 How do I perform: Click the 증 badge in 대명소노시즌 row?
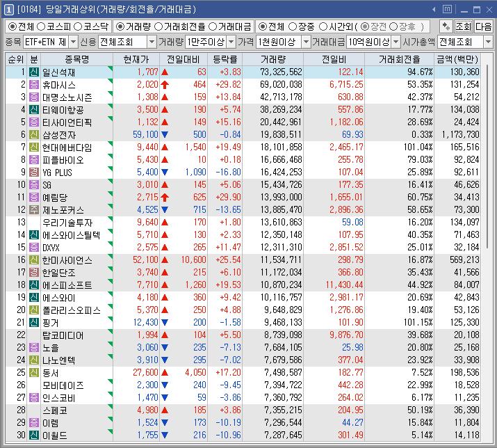(x=33, y=97)
